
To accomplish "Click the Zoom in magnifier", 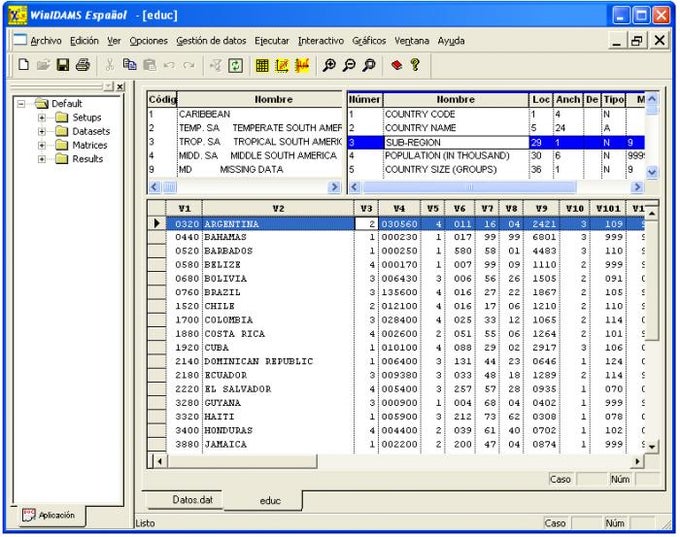I will [x=329, y=65].
